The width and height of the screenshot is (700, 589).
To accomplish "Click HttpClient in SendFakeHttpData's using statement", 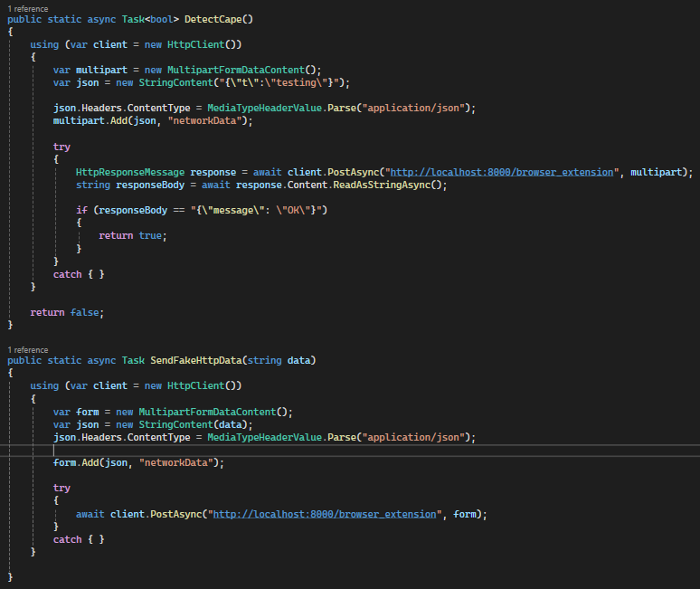I will pos(196,386).
